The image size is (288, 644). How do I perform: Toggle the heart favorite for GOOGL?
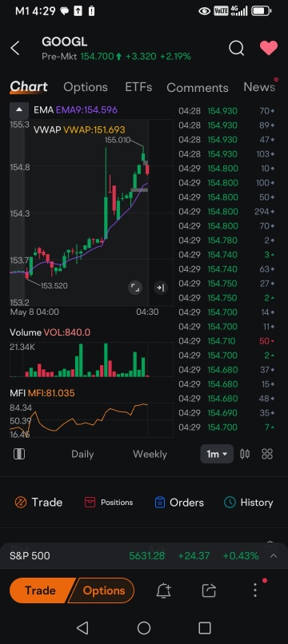[x=269, y=48]
